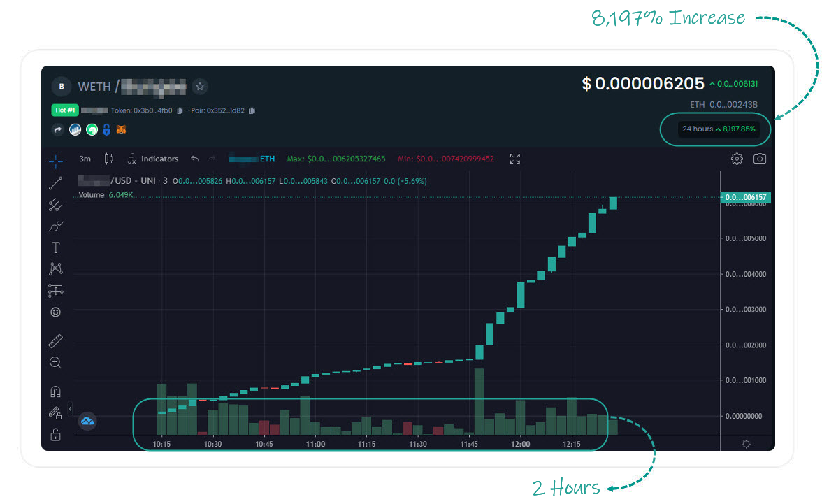Add pair to favorites with star
This screenshot has height=504, width=822.
point(200,87)
